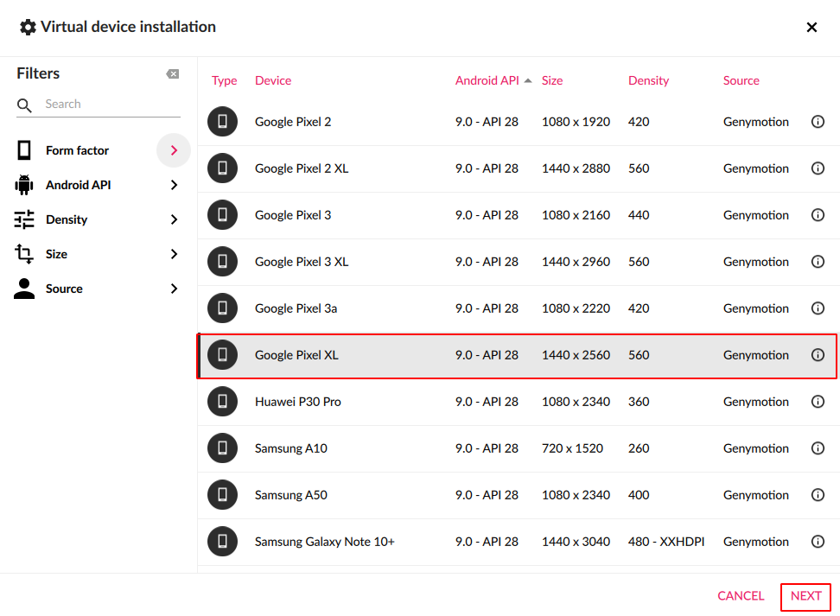Click the Density sliders icon
Viewport: 840px width, 616px height.
(24, 219)
